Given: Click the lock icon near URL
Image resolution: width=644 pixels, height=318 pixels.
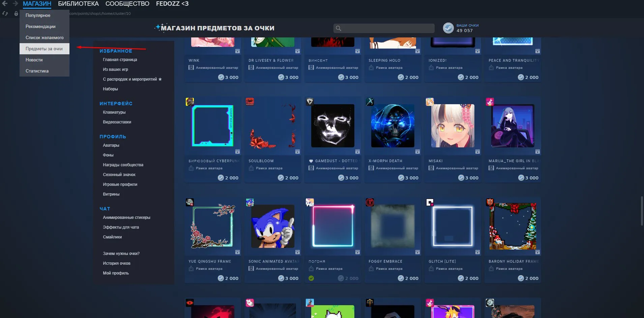Looking at the screenshot, I should click(16, 13).
